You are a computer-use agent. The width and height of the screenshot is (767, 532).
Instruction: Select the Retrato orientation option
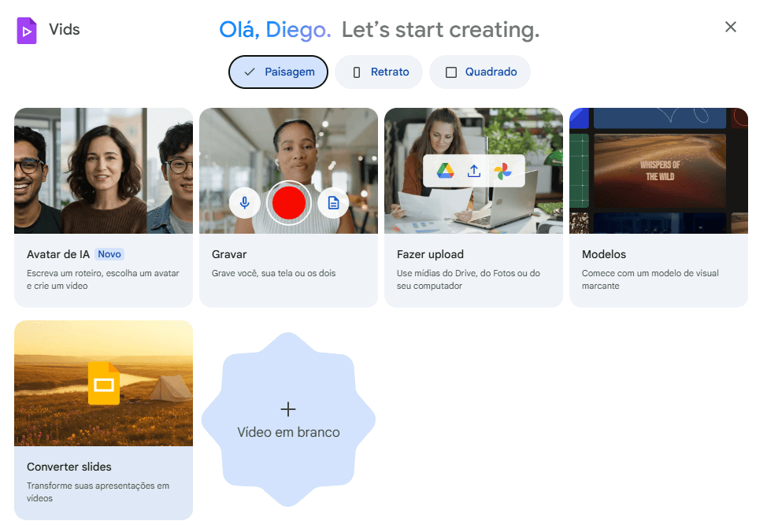(x=379, y=72)
